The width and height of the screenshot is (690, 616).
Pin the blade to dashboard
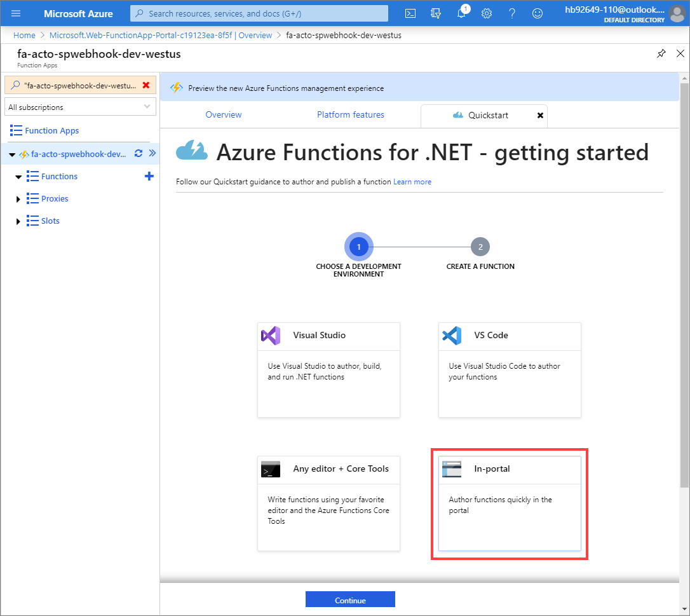661,54
